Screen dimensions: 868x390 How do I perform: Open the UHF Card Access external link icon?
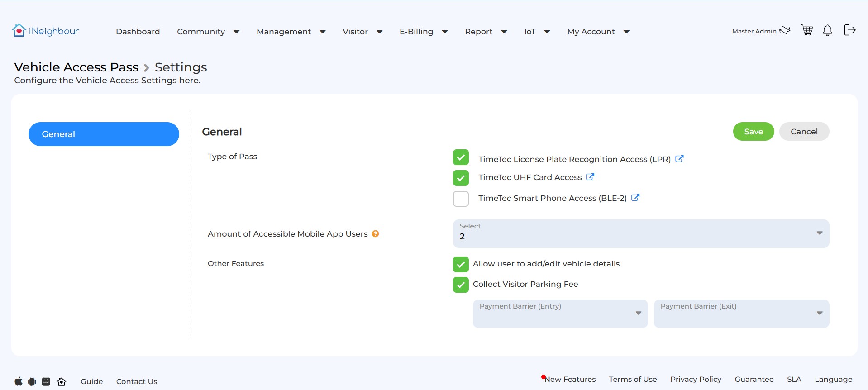click(590, 176)
